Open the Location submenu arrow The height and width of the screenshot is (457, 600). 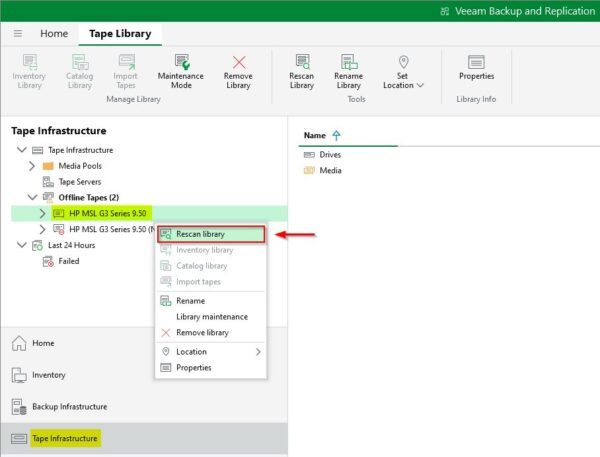tap(258, 352)
